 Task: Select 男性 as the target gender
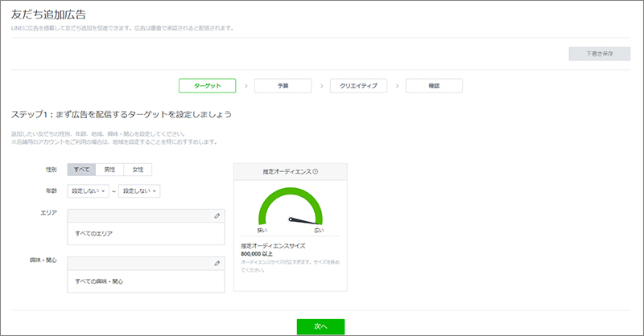(109, 170)
